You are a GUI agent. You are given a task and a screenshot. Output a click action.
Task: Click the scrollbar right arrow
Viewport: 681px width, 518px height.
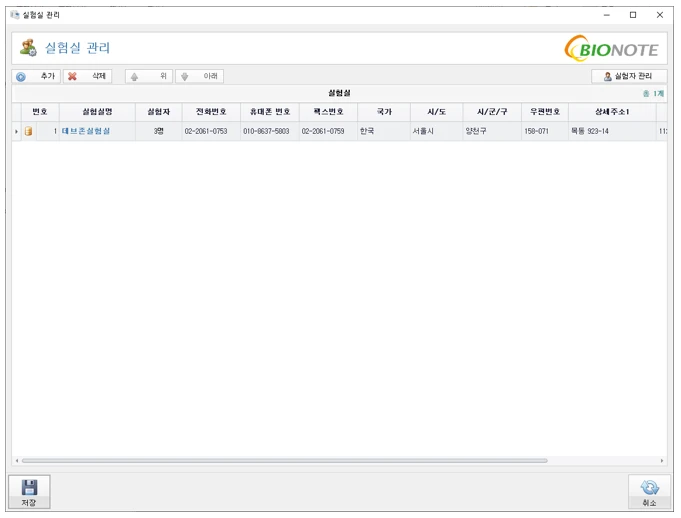[x=662, y=461]
